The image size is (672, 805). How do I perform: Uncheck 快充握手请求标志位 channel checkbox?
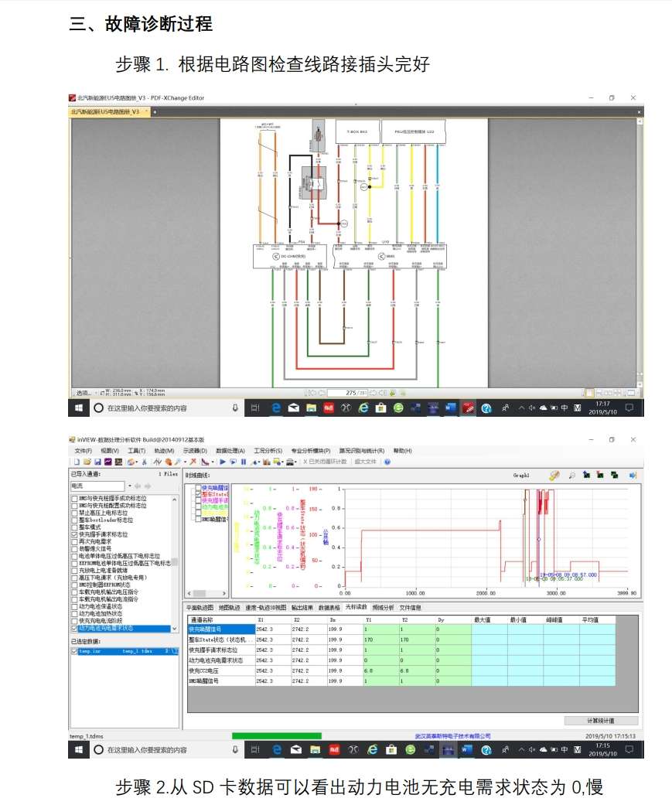coord(74,534)
